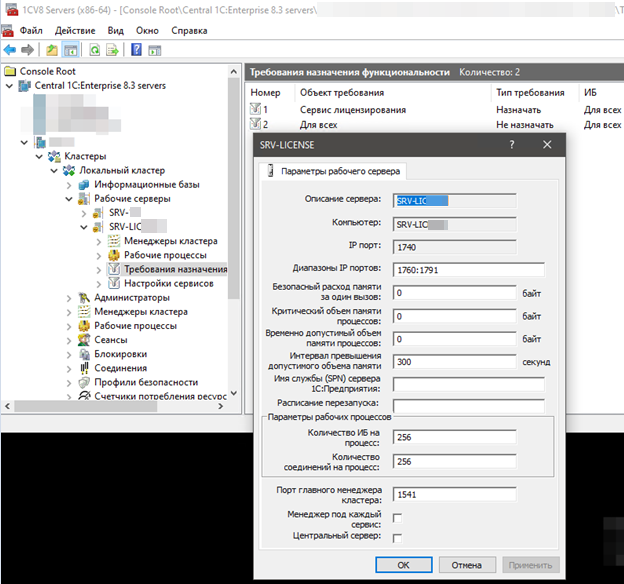
Task: Expand the Профили безопасности tree node
Action: [69, 382]
